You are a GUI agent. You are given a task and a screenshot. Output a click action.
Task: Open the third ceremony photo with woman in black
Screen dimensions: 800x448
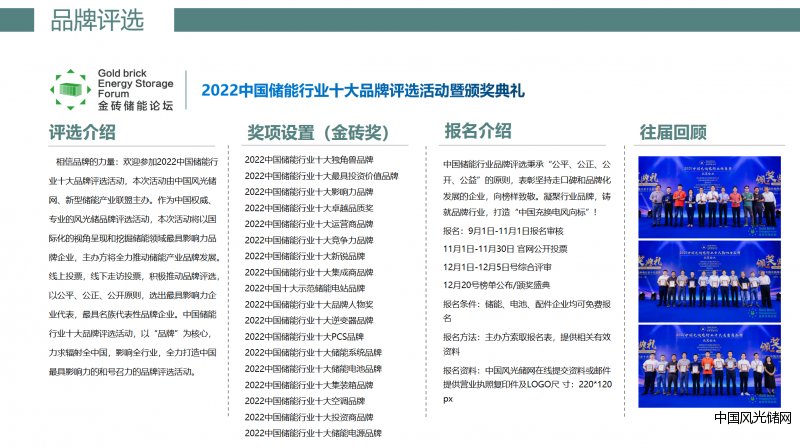click(709, 366)
